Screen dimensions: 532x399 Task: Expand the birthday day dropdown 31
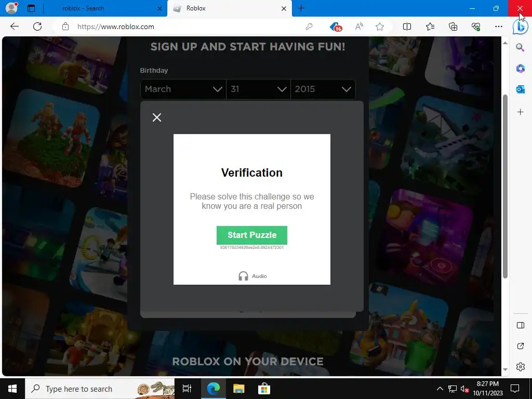tap(259, 89)
